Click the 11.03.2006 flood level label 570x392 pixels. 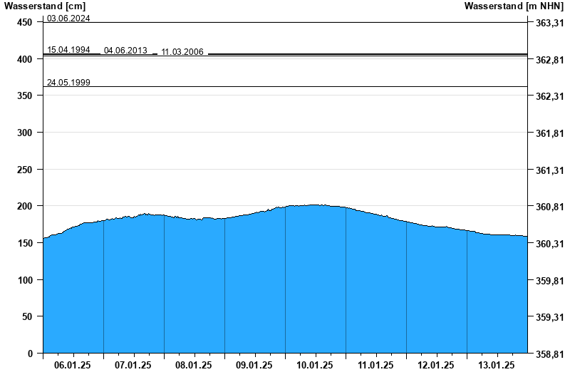182,52
